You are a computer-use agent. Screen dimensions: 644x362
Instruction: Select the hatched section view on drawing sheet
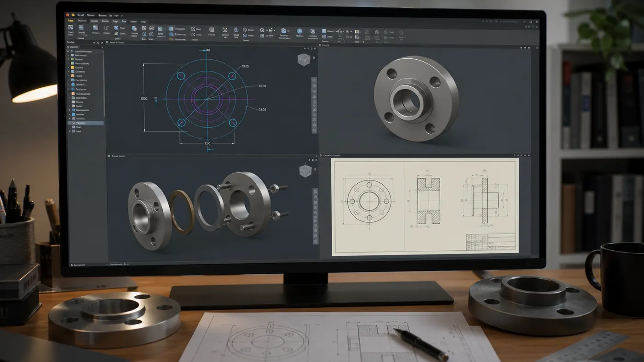click(429, 200)
